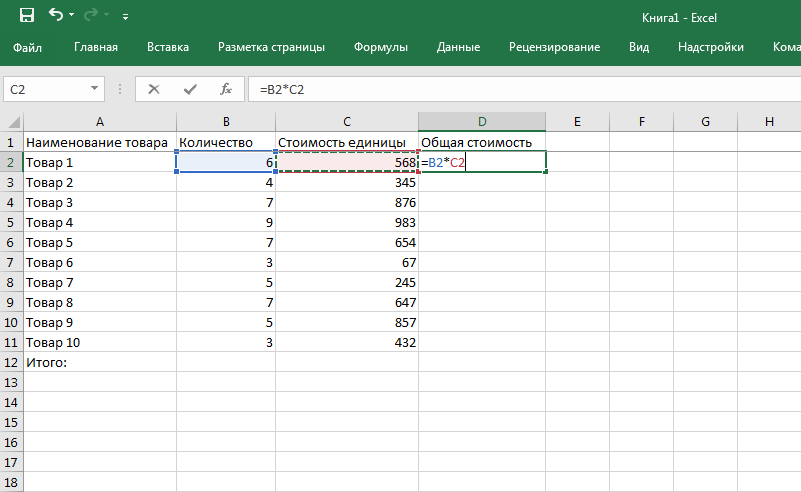Select column D header
The height and width of the screenshot is (492, 801).
(x=482, y=122)
